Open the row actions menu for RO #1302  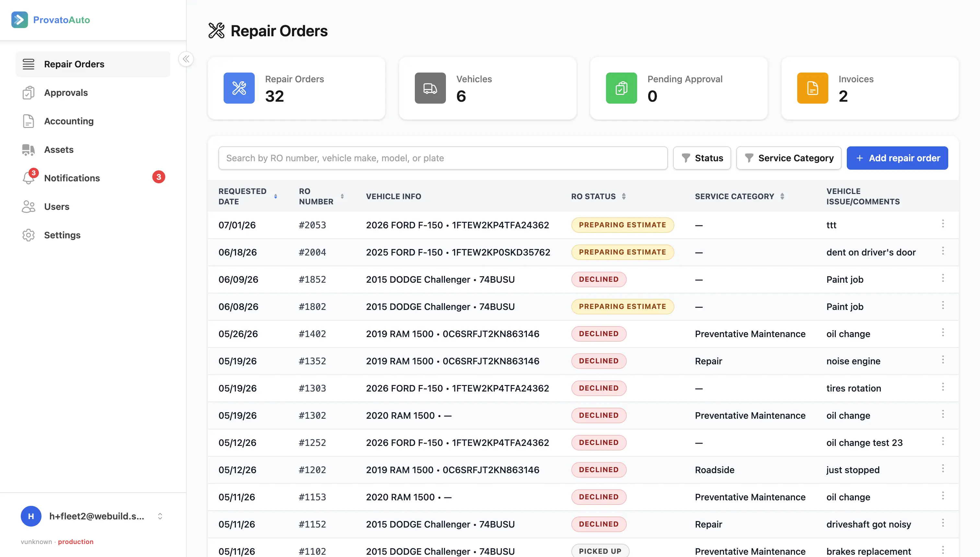pos(943,414)
